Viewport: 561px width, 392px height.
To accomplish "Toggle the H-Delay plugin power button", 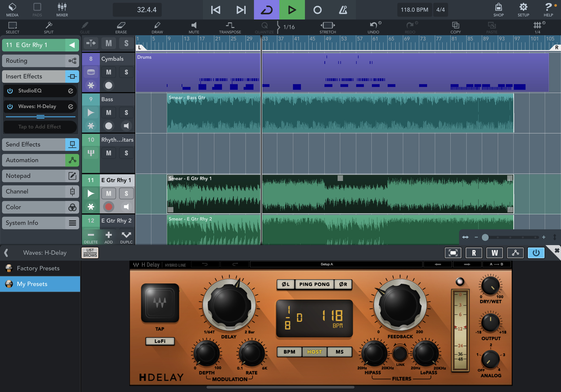I will (536, 253).
